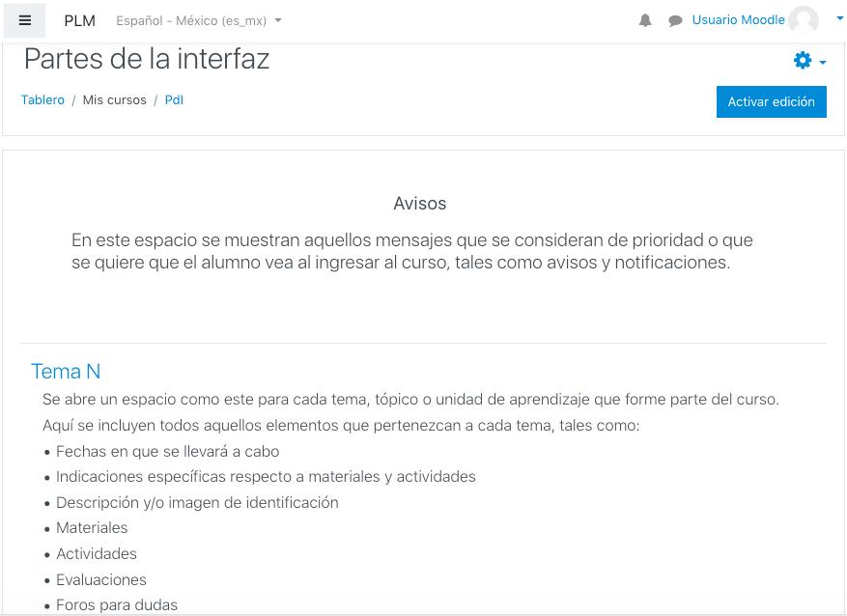Click the 'Indicaciones específicas respecto a materiales' item
The image size is (847, 616).
[266, 477]
